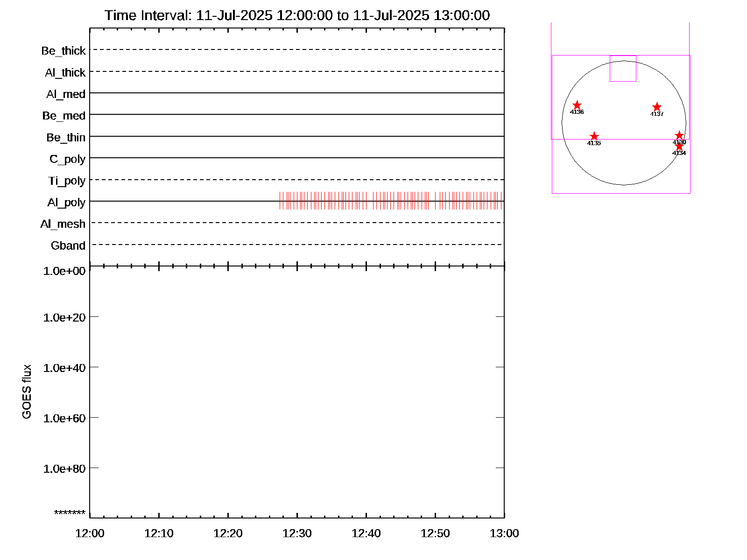Click the Al_mesh filter label
747x560 pixels.
click(x=63, y=224)
